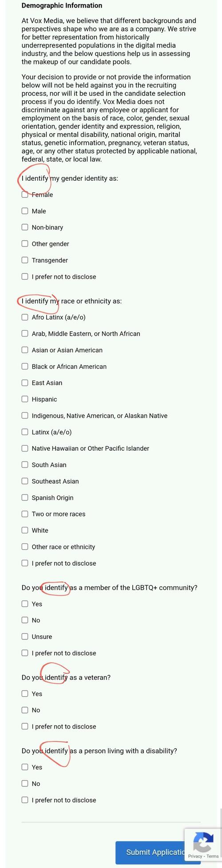This screenshot has height=868, width=222.
Task: Tick the Black or African American checkbox
Action: [25, 366]
